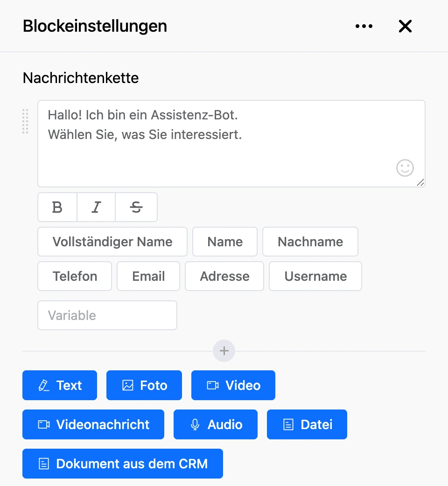Click the message drag handle
The height and width of the screenshot is (486, 448).
(x=25, y=121)
